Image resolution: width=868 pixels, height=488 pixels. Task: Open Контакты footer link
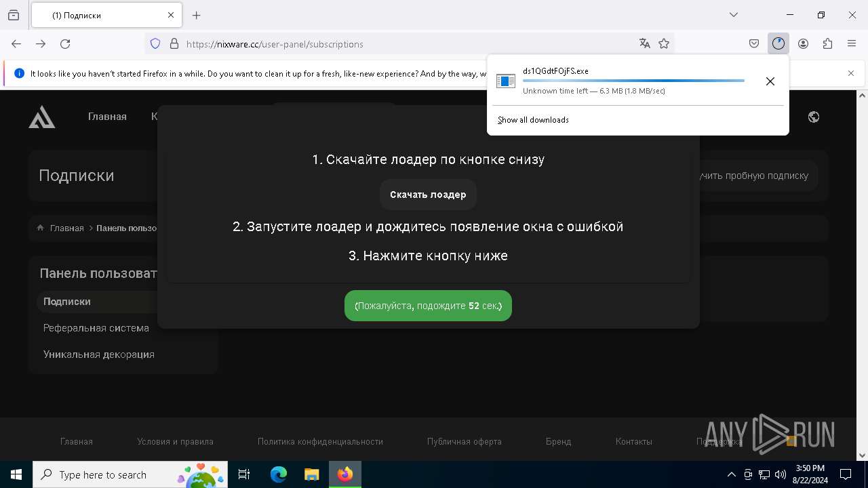[634, 442]
